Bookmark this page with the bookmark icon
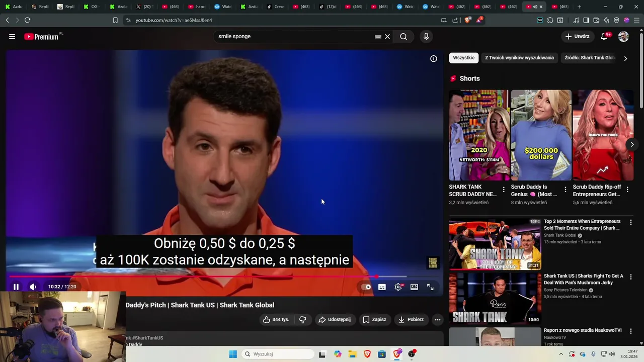 [x=115, y=20]
